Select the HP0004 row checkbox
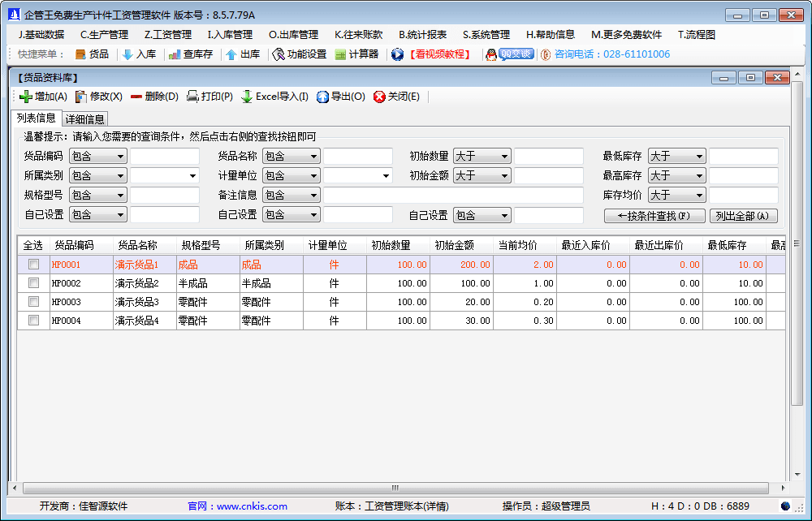Image resolution: width=812 pixels, height=521 pixels. pyautogui.click(x=33, y=321)
